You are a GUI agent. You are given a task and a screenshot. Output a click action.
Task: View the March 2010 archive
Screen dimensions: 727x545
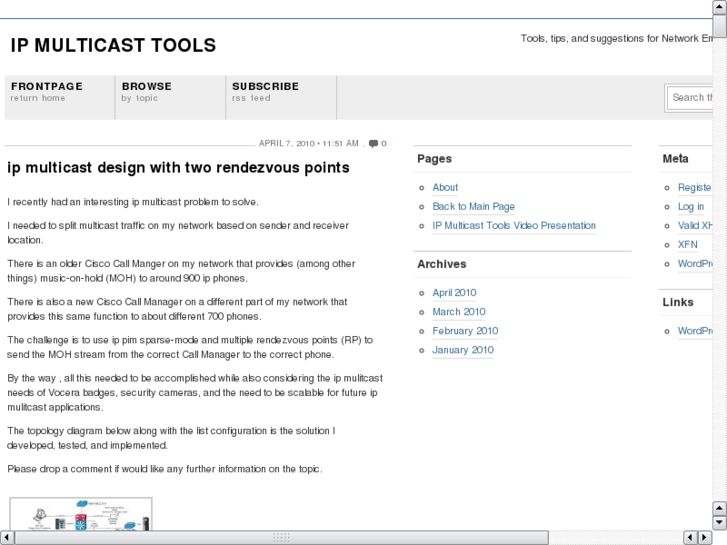click(x=458, y=312)
